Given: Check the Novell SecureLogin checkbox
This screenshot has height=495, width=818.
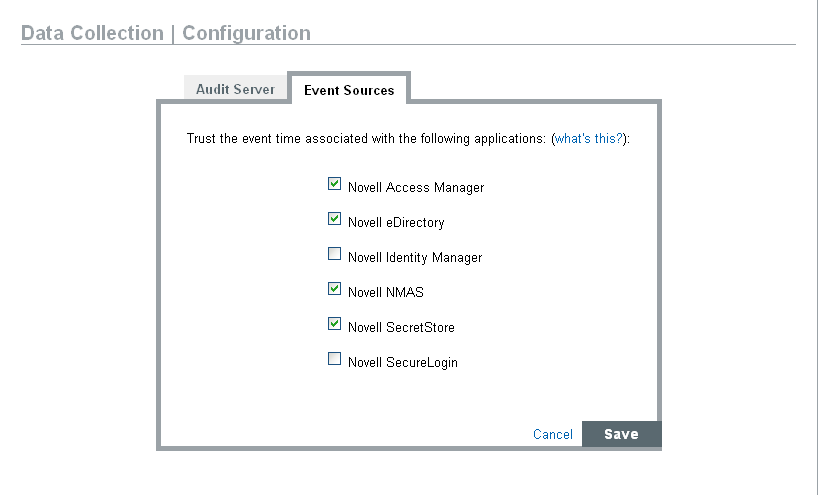Looking at the screenshot, I should 334,359.
